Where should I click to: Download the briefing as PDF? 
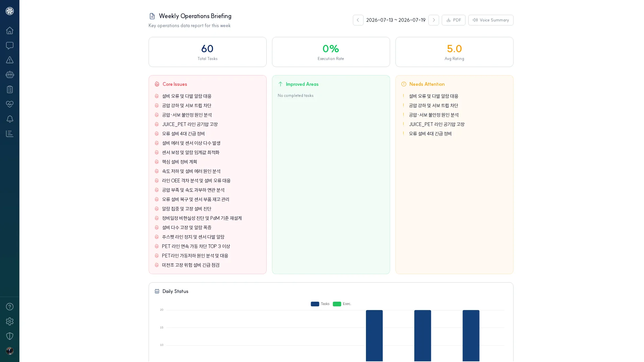[453, 20]
